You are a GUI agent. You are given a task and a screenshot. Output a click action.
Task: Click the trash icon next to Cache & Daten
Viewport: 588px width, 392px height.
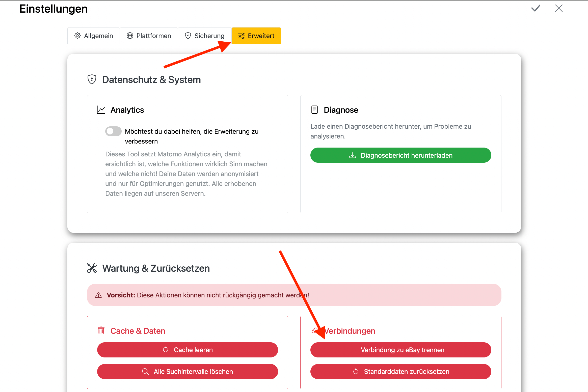coord(101,330)
